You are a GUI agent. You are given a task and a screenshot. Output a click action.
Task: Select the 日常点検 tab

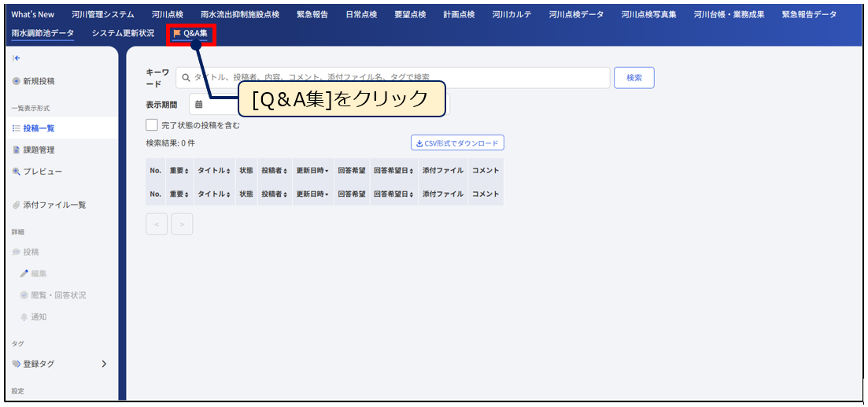tap(361, 14)
